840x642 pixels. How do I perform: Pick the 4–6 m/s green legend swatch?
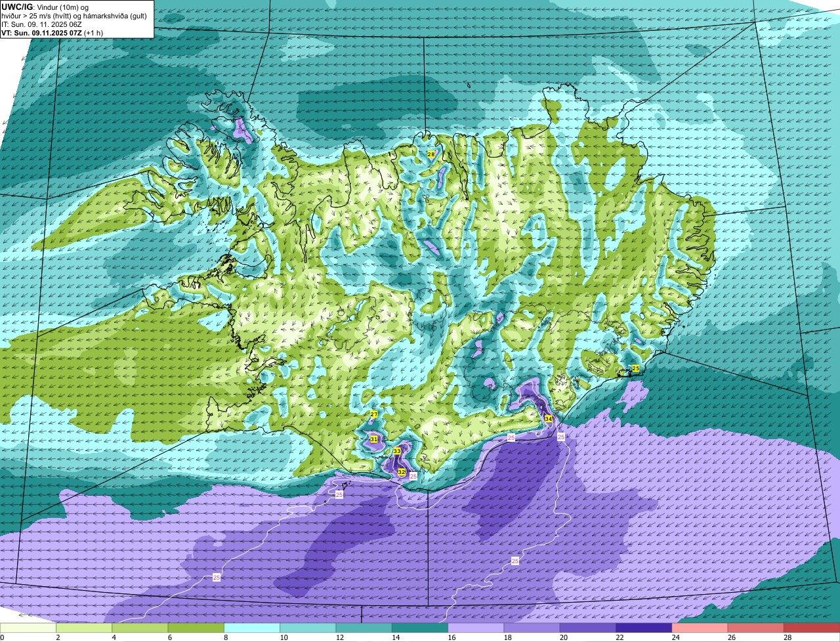(x=140, y=628)
